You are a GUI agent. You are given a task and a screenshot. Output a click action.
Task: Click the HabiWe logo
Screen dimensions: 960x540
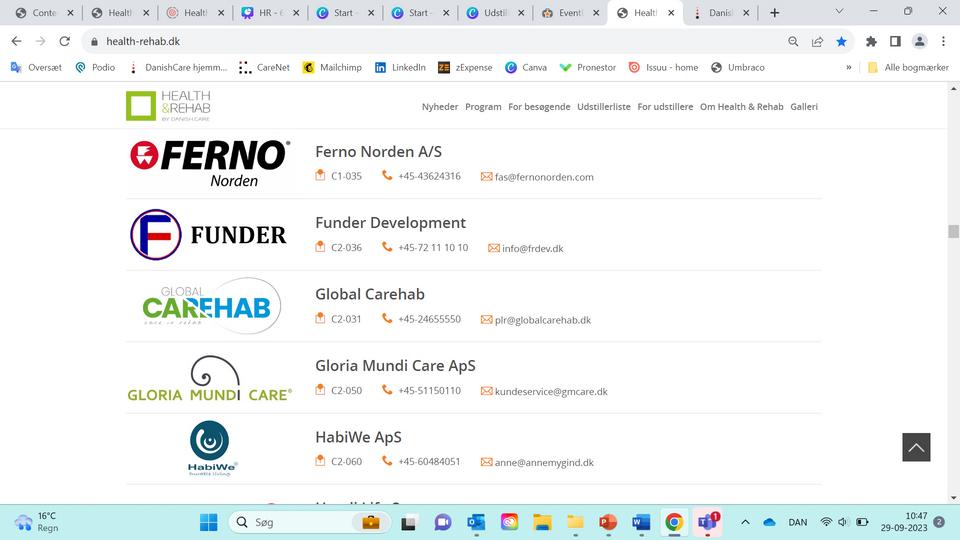point(211,448)
